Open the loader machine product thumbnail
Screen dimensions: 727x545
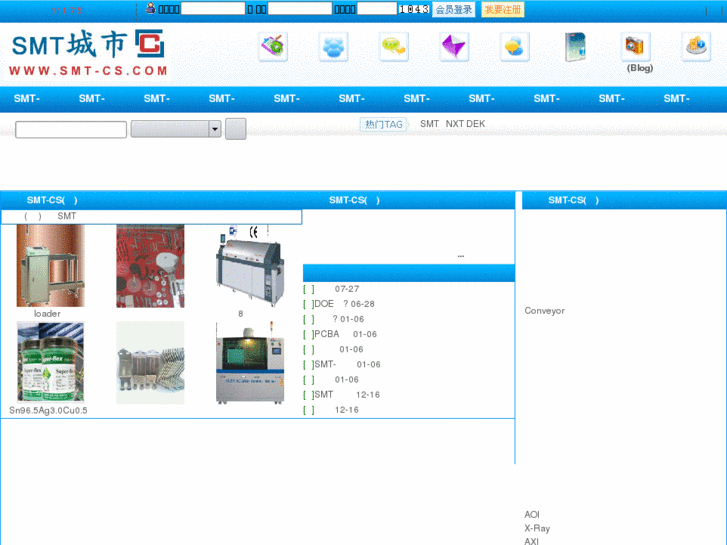pyautogui.click(x=51, y=266)
